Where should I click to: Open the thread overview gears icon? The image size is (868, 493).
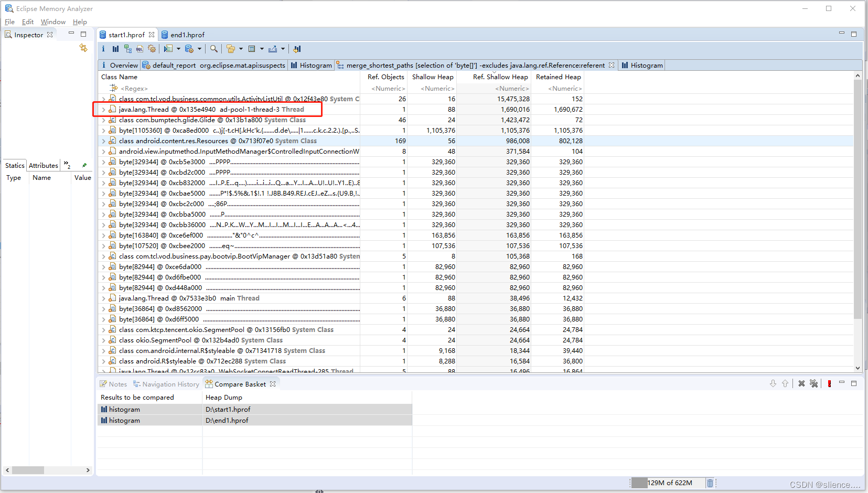click(152, 49)
